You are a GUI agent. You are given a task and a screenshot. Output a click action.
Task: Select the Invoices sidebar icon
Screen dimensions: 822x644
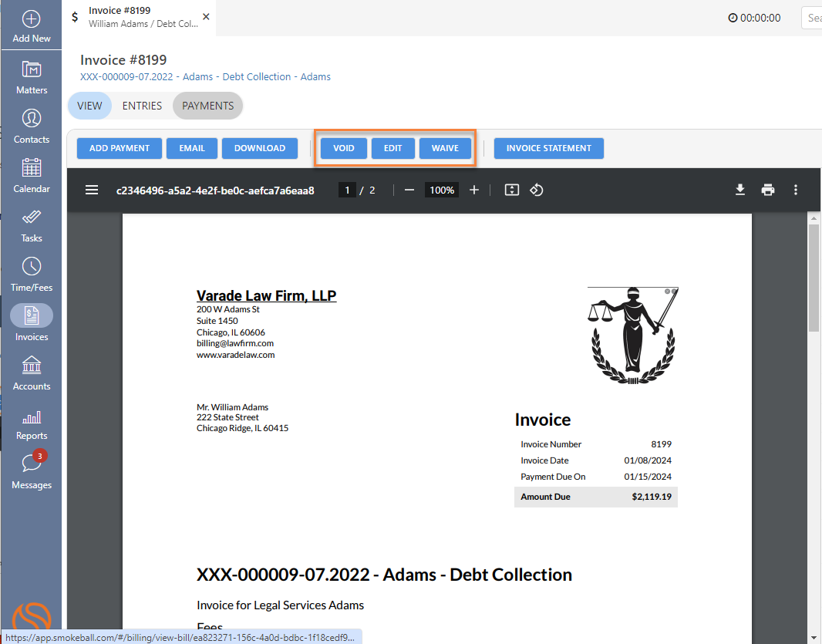[x=31, y=316]
